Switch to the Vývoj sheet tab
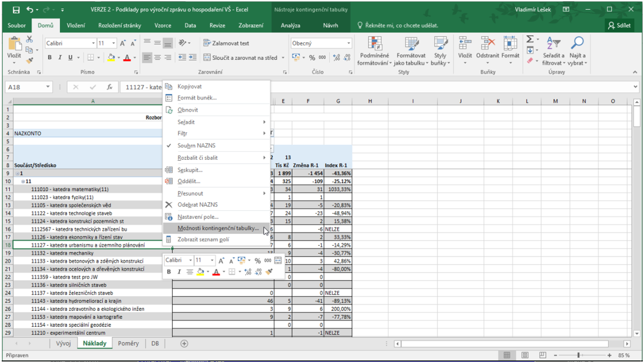The height and width of the screenshot is (362, 644). point(63,344)
